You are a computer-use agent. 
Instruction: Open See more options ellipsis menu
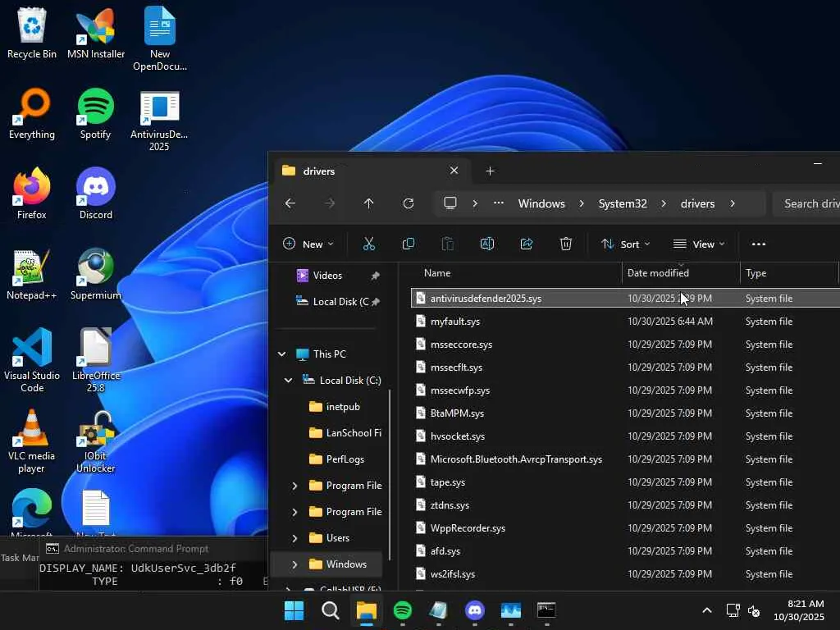(759, 244)
